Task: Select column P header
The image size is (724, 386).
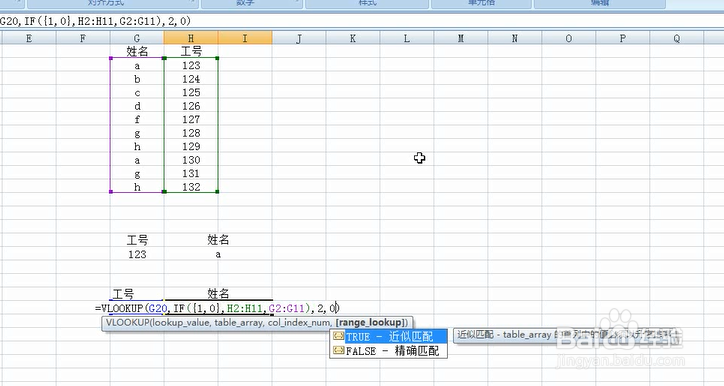Action: click(623, 38)
